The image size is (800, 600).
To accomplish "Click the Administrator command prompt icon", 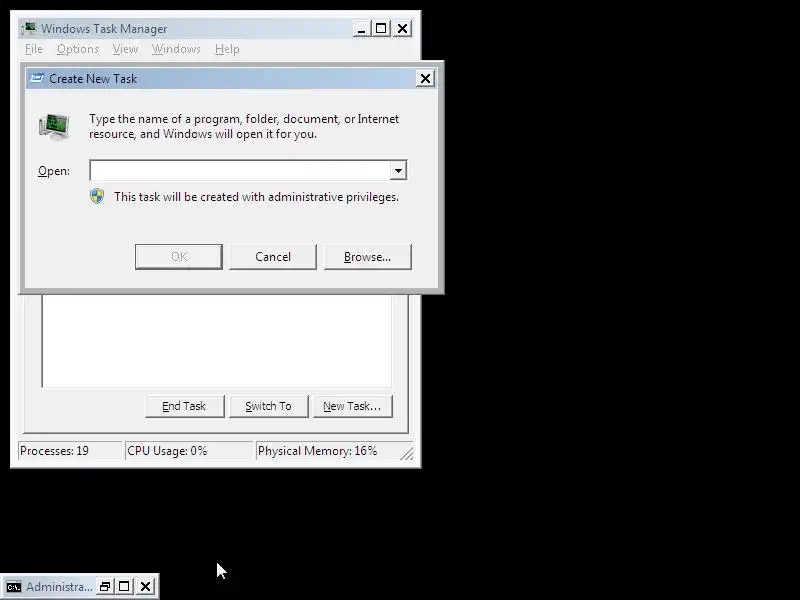I will [x=14, y=587].
